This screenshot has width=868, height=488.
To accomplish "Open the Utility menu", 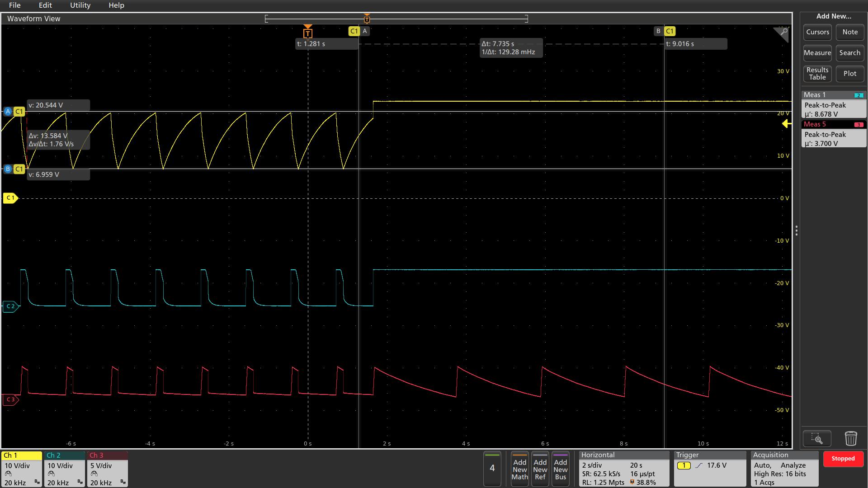I will coord(80,5).
